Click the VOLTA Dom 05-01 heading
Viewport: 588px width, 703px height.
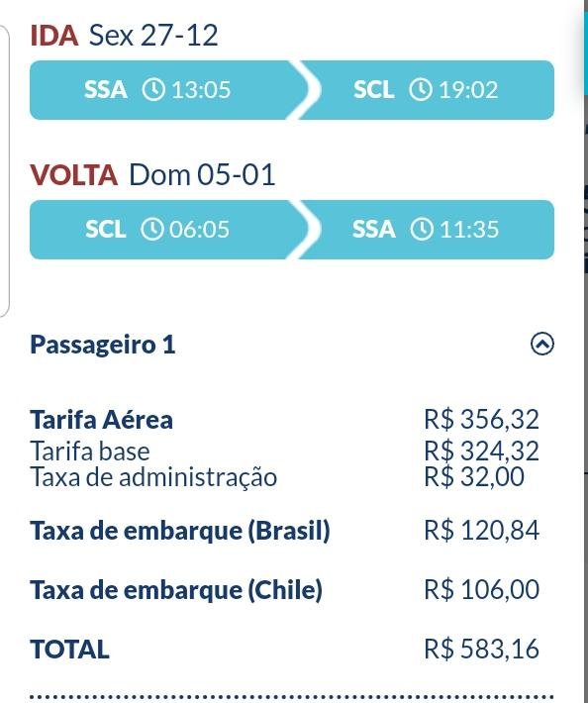152,174
